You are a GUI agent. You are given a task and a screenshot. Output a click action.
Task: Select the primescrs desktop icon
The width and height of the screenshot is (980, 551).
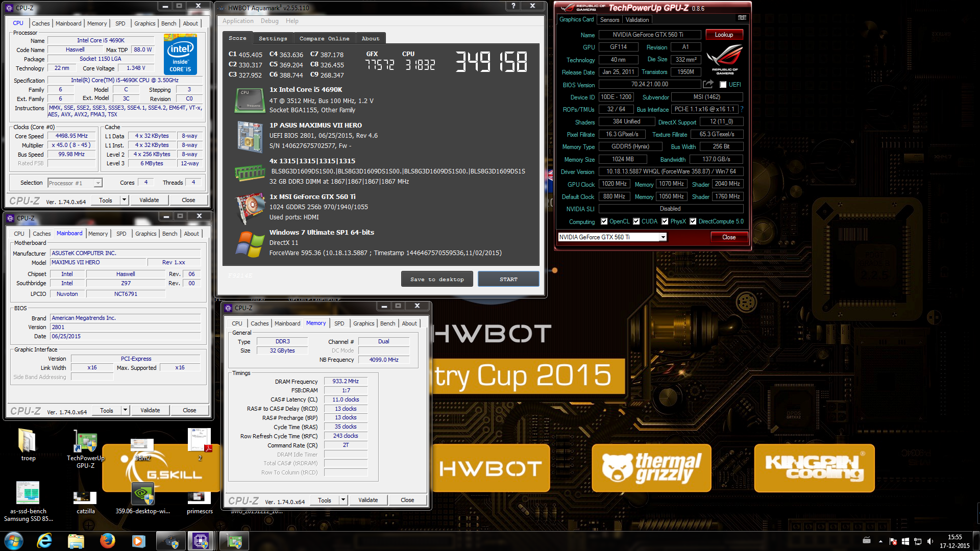(200, 503)
